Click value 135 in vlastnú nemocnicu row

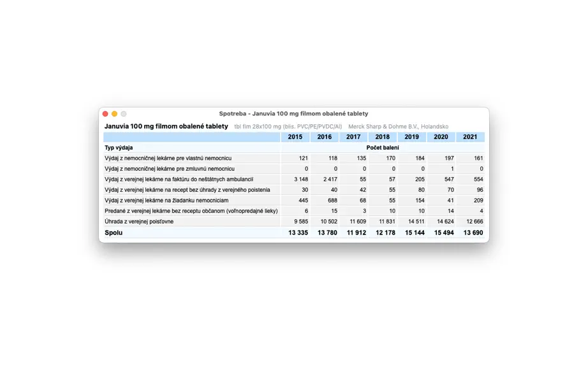(x=362, y=158)
